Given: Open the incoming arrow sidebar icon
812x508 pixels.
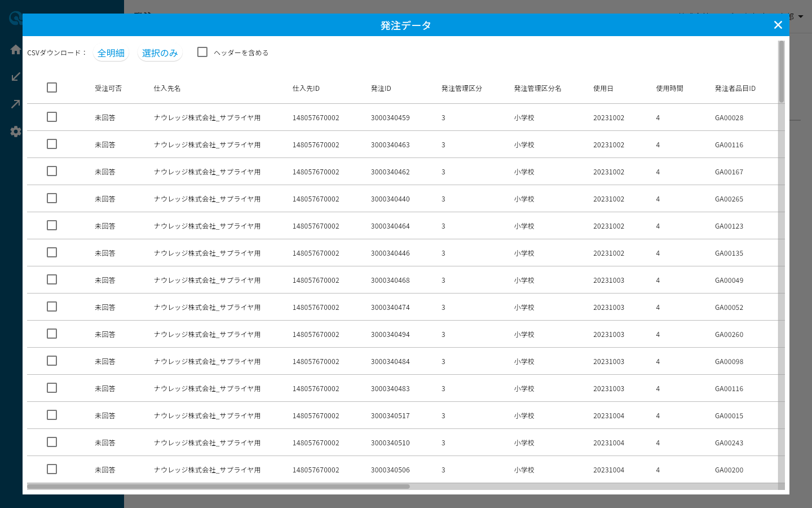Looking at the screenshot, I should (16, 77).
